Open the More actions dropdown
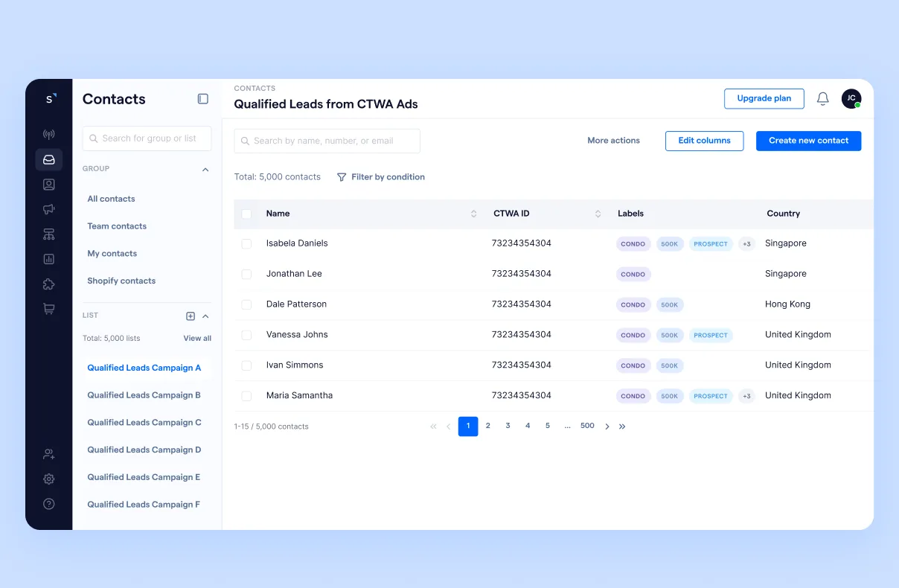899x588 pixels. click(x=613, y=141)
